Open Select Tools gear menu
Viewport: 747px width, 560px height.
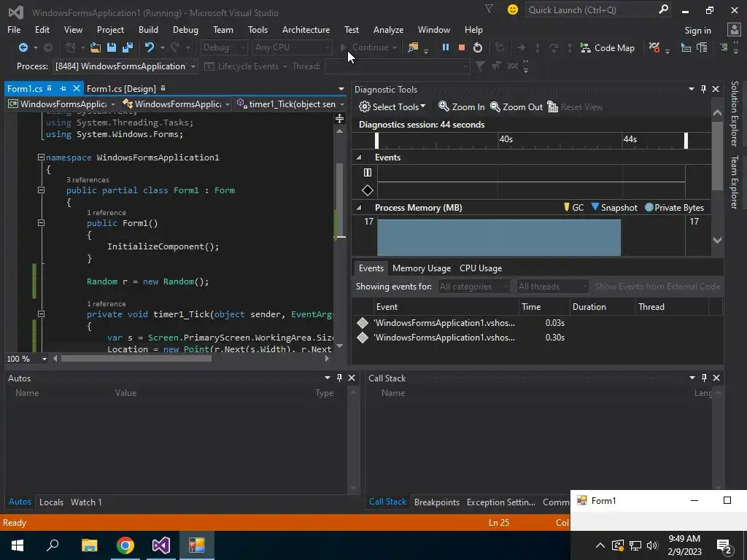click(x=392, y=106)
